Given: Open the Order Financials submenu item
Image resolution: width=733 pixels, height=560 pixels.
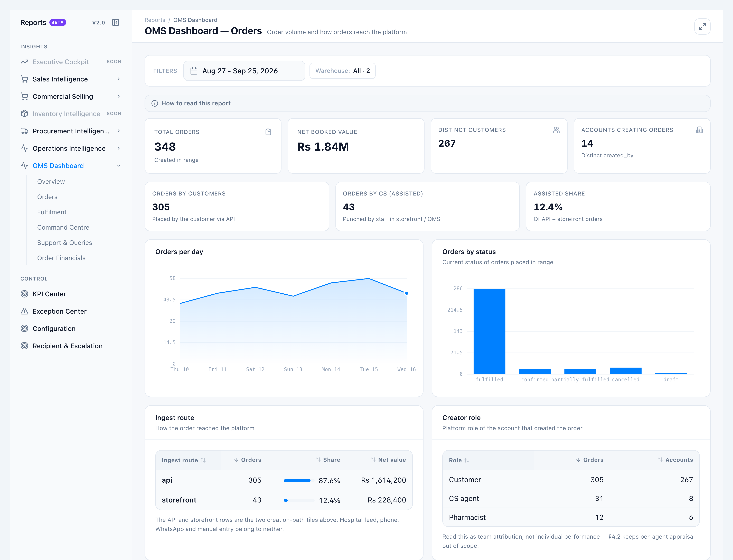Looking at the screenshot, I should [x=61, y=258].
